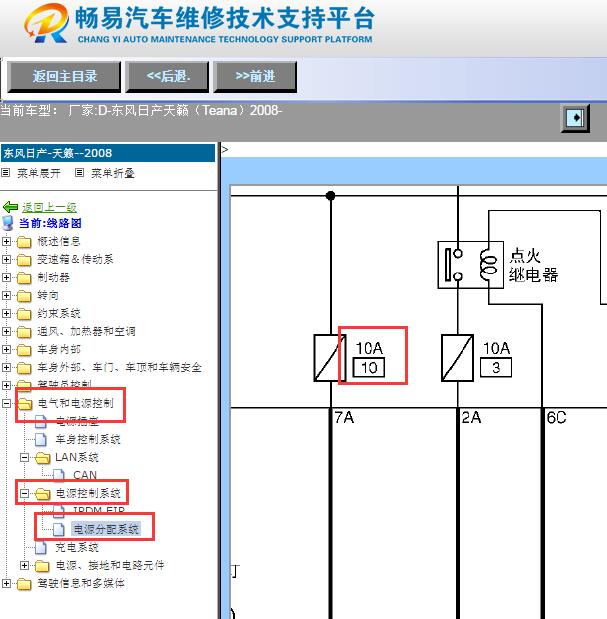This screenshot has width=607, height=619.
Task: Expand the 转向 node
Action: 6,295
